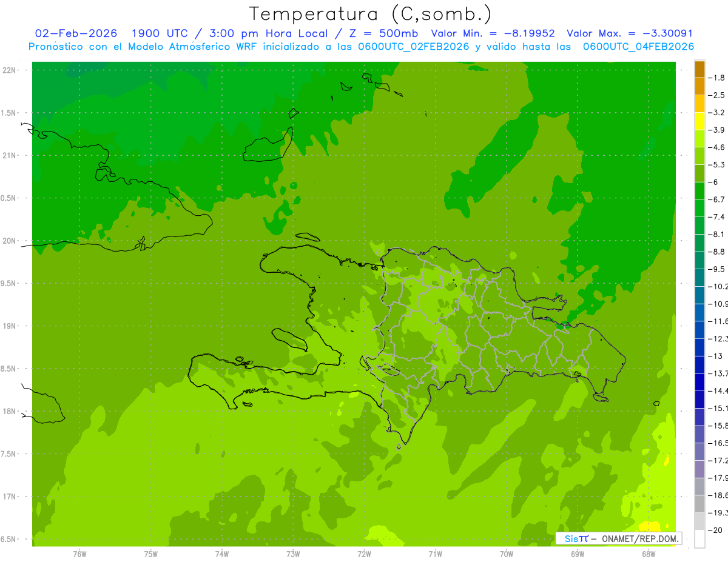Image resolution: width=728 pixels, height=562 pixels.
Task: Pick the orange-brown swatch above -1.8
Action: [699, 69]
